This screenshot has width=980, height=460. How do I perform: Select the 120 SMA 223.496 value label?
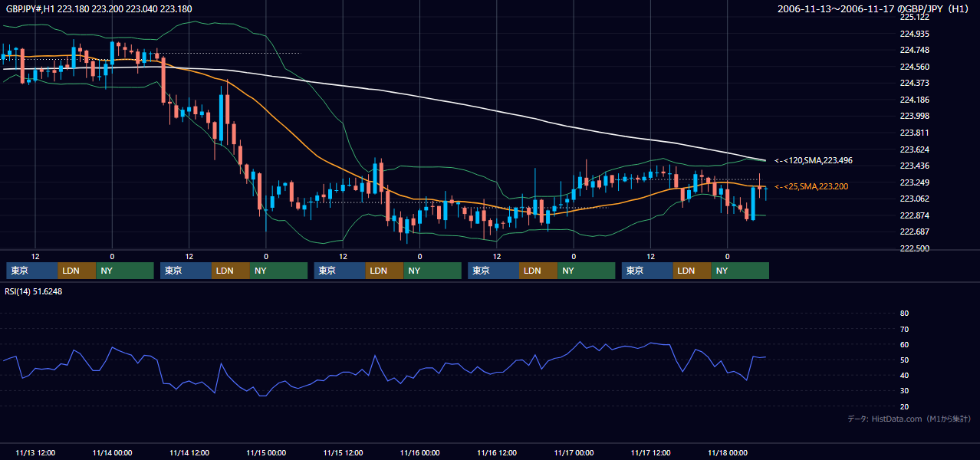pyautogui.click(x=814, y=160)
